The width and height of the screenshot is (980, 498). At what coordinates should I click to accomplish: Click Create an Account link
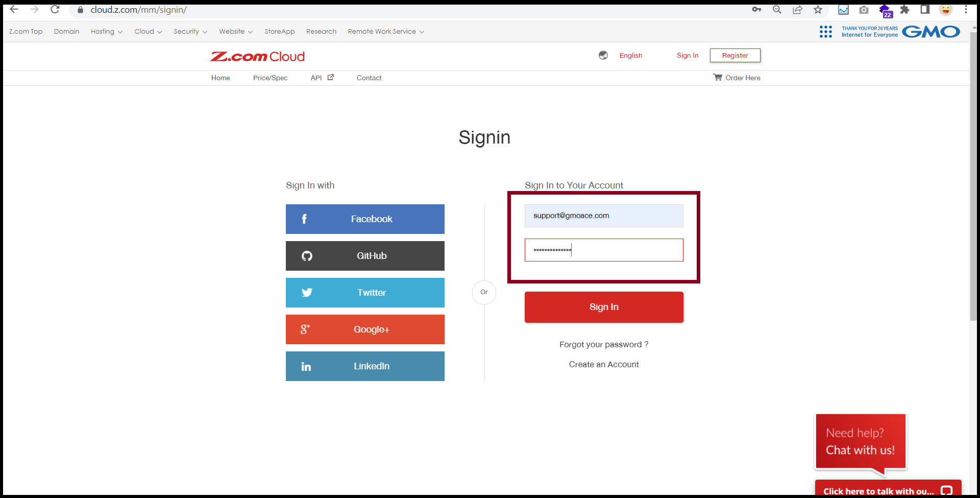tap(604, 365)
